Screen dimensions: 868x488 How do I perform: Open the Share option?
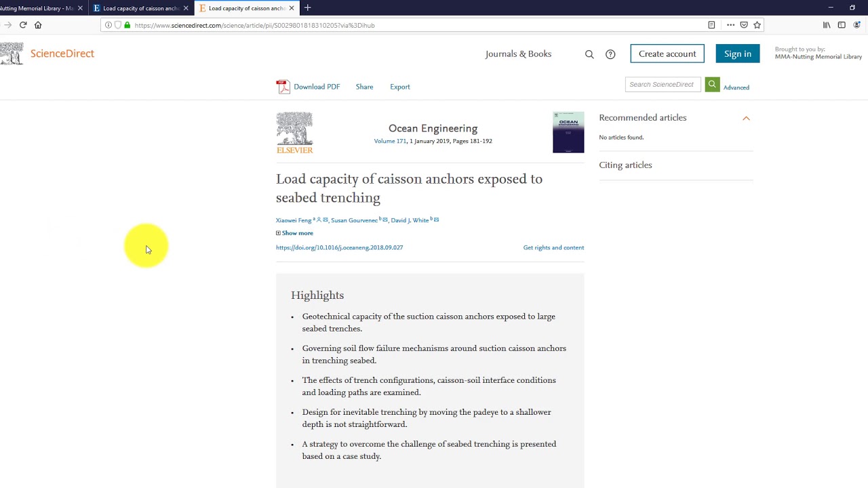tap(364, 87)
